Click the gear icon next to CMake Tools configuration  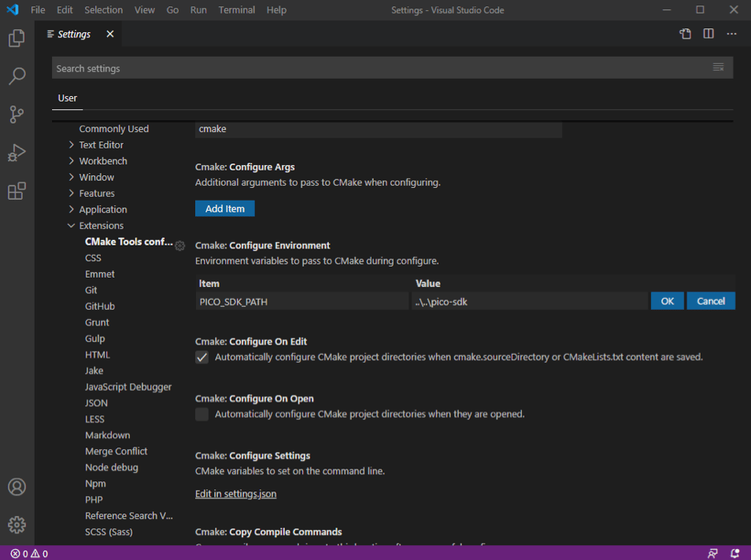click(179, 245)
